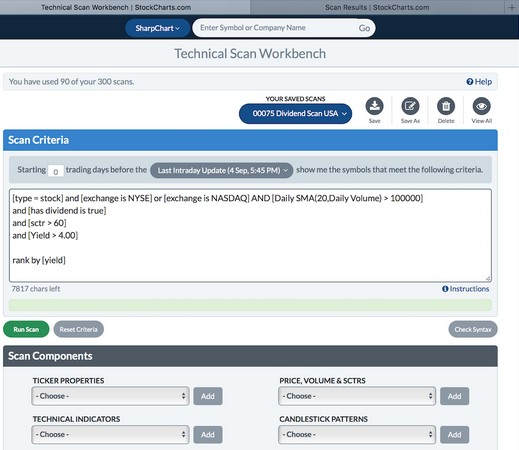Click Go button in symbol search

(364, 28)
